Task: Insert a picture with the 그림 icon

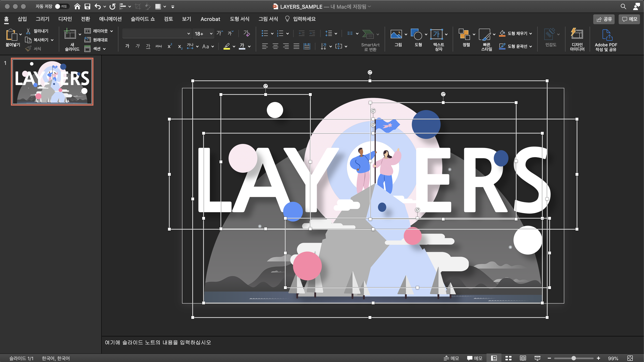Action: (x=396, y=34)
